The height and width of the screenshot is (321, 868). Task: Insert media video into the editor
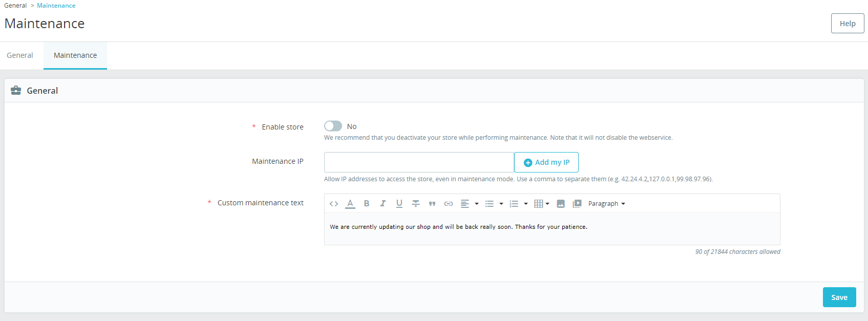click(577, 204)
